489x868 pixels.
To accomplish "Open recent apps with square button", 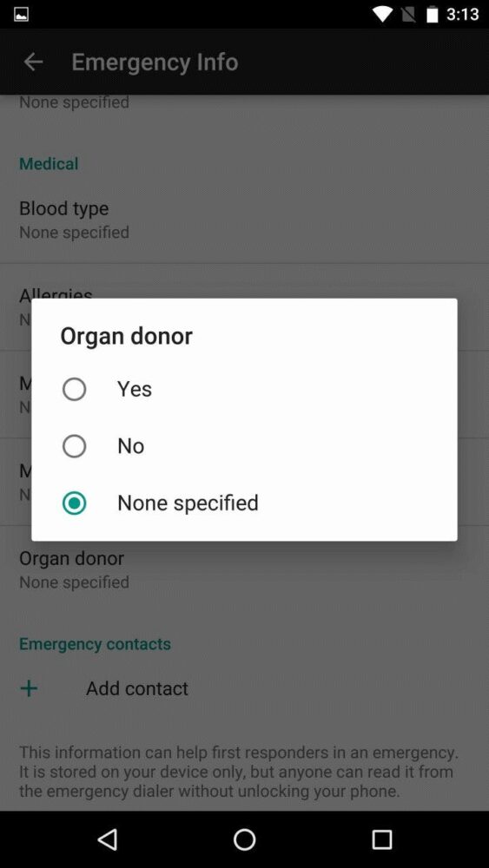I will [x=381, y=839].
